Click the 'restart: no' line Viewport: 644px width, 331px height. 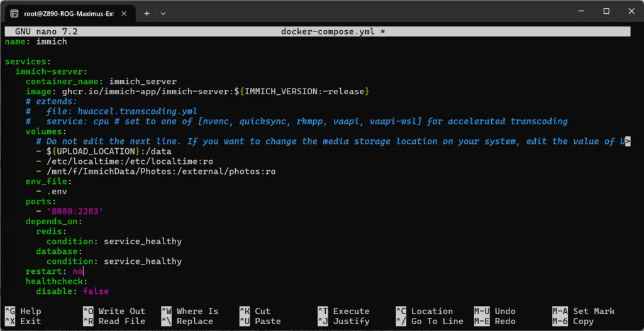pyautogui.click(x=54, y=271)
